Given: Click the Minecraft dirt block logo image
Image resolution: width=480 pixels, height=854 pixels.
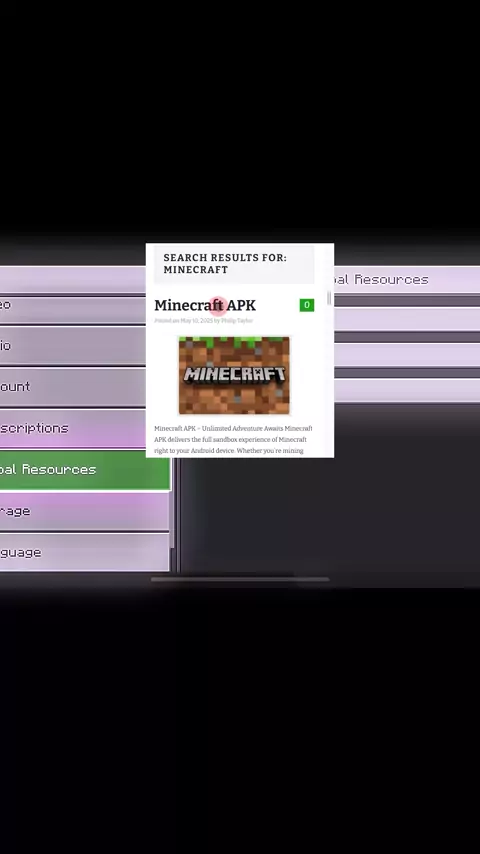Looking at the screenshot, I should (234, 375).
